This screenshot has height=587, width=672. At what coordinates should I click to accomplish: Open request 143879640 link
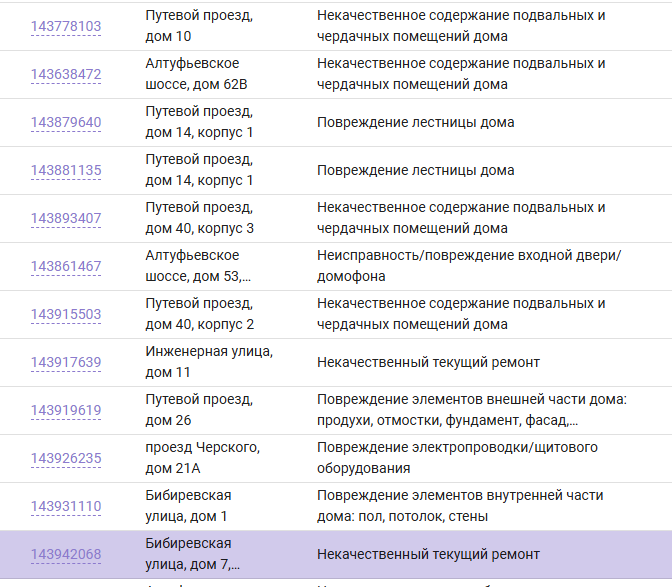pyautogui.click(x=66, y=123)
